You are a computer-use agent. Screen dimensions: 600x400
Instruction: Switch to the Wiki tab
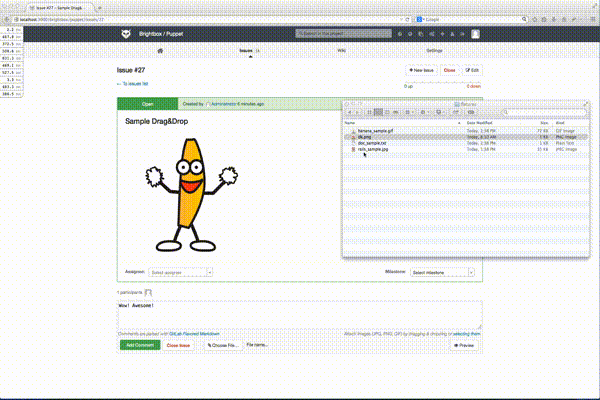[342, 49]
